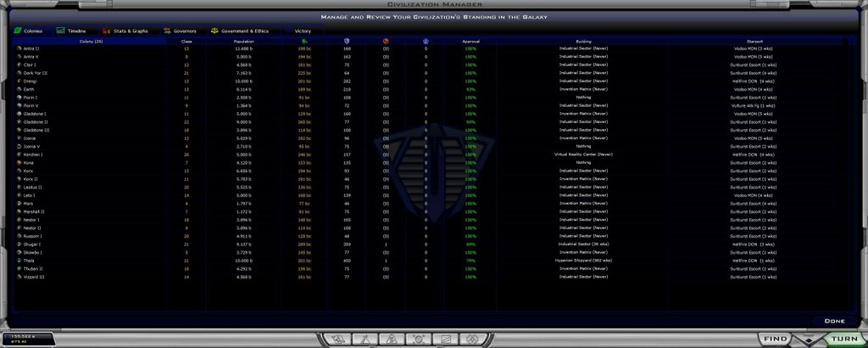The image size is (868, 348).
Task: Click the Turn button to end turn
Action: (844, 339)
